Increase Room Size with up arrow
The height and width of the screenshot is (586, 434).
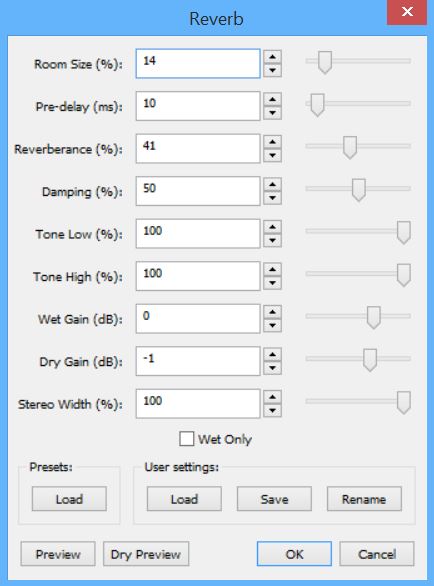pyautogui.click(x=272, y=57)
